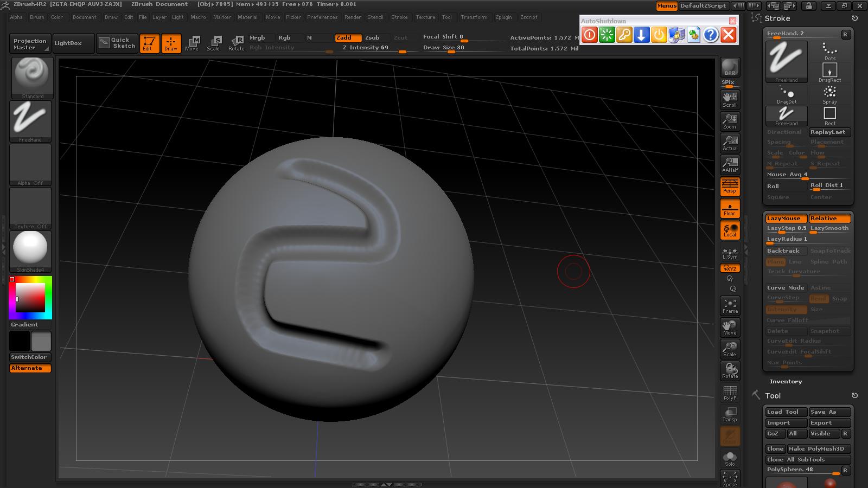
Task: Open the Render menu
Action: 353,17
